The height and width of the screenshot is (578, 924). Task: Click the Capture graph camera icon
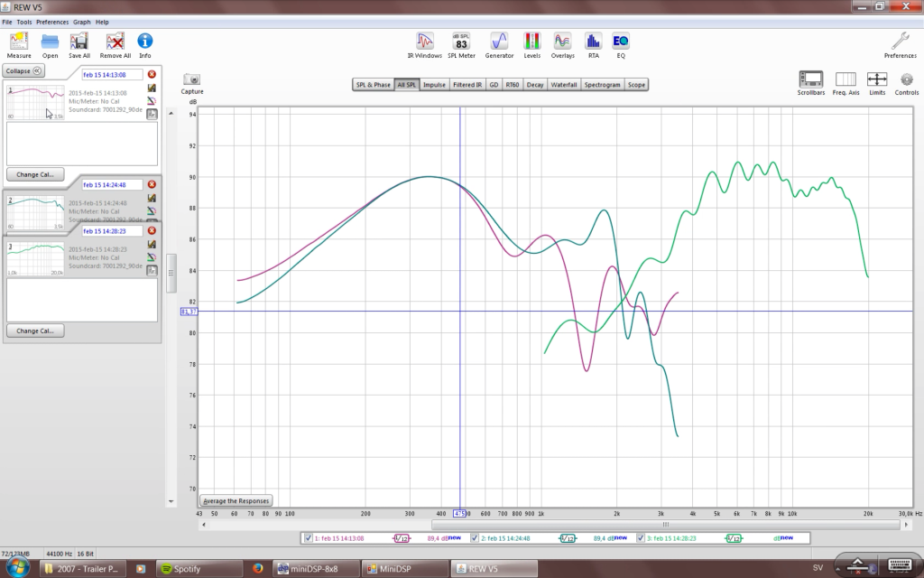191,79
